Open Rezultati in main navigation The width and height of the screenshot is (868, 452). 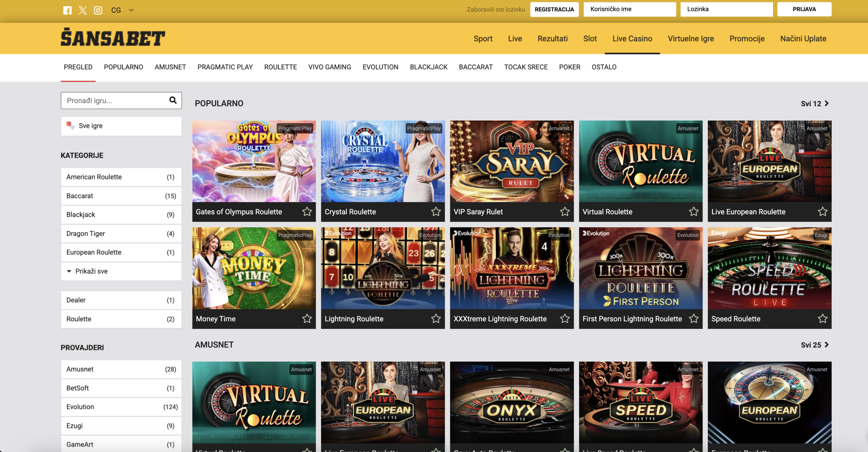[553, 39]
